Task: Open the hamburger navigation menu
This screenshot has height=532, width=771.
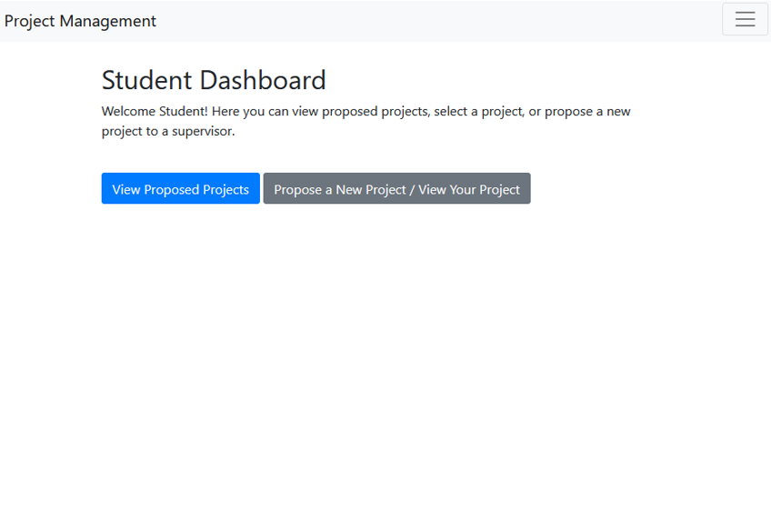Action: click(x=745, y=19)
